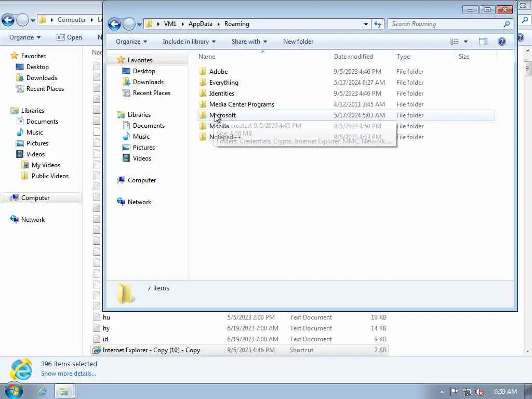The image size is (532, 399).
Task: Select file id in background window
Action: coord(240,339)
